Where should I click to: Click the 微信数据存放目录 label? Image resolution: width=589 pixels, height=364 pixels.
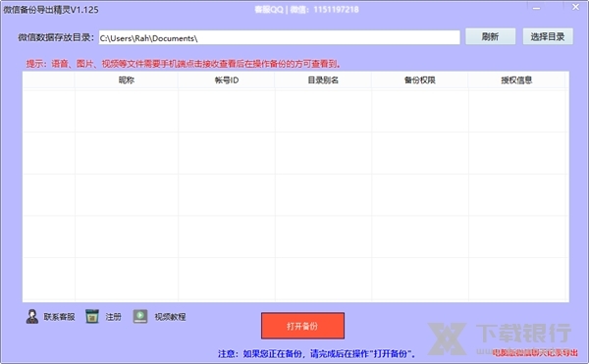pos(56,37)
